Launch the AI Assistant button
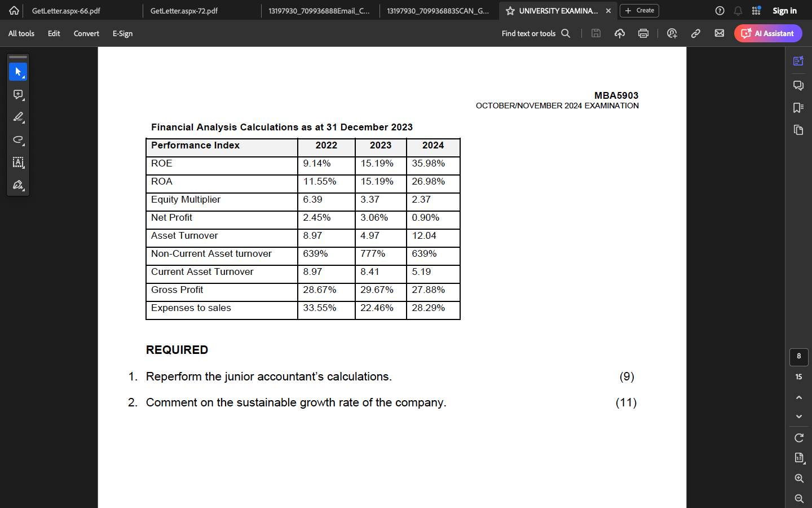812x508 pixels. (768, 33)
